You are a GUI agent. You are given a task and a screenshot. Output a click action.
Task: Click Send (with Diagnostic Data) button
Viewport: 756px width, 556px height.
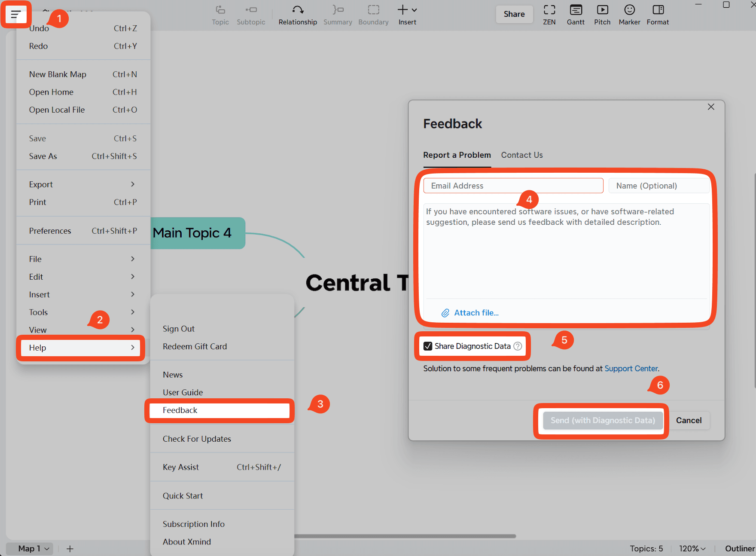603,420
